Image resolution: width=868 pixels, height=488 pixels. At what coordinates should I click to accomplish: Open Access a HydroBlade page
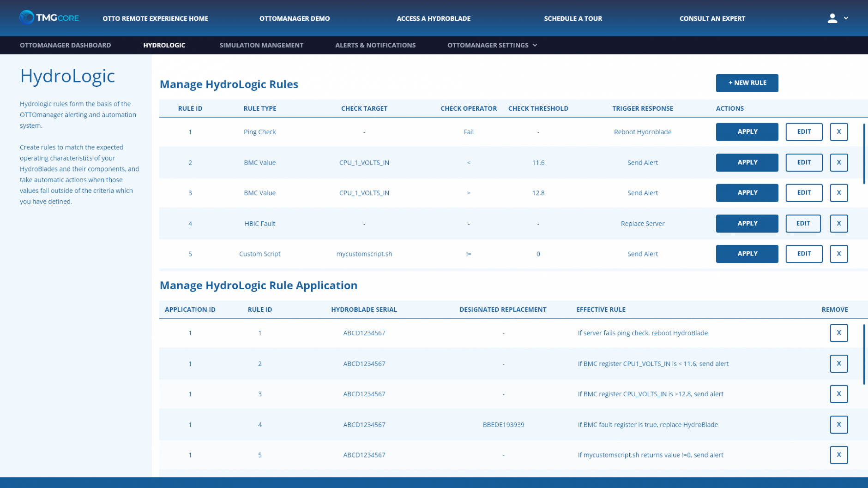tap(434, 18)
